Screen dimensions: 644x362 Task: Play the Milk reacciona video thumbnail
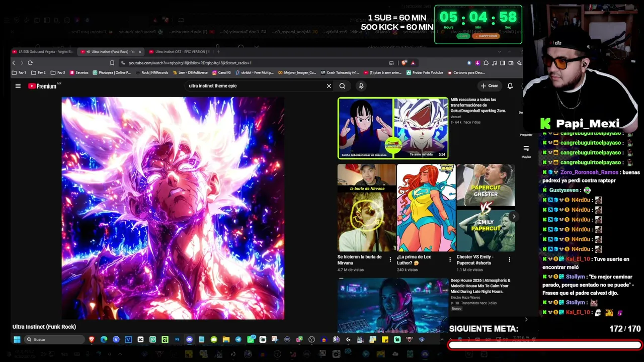coord(393,128)
